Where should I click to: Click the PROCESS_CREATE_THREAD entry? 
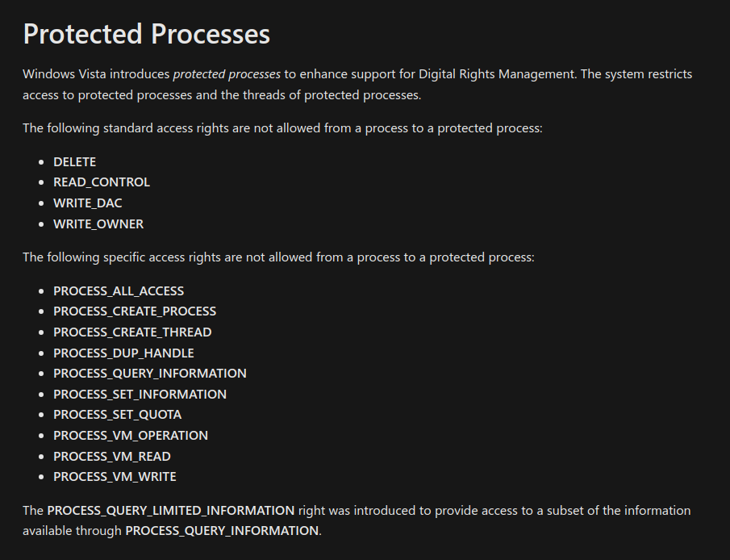132,332
